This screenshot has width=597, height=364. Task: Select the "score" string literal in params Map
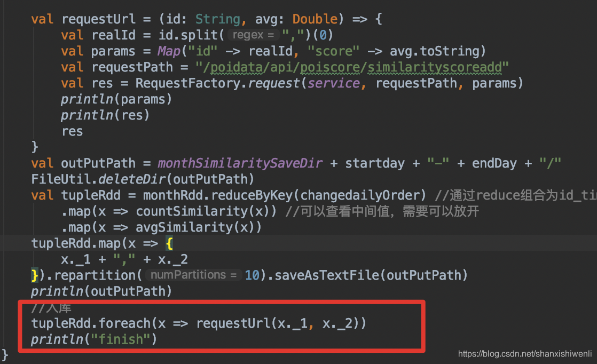click(333, 50)
